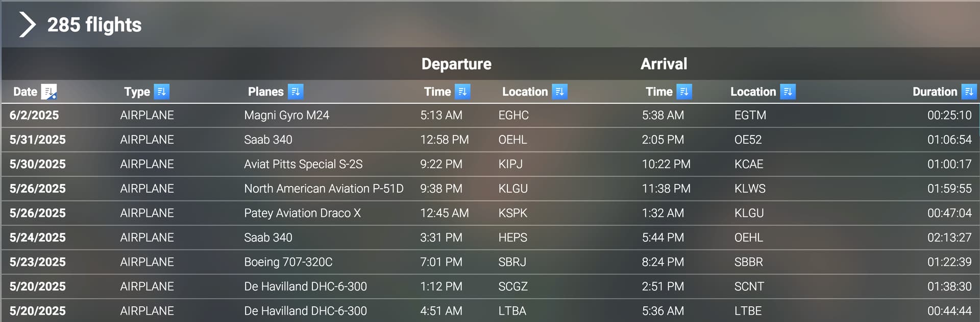Click the 285 flights heading
The image size is (980, 322).
[94, 25]
